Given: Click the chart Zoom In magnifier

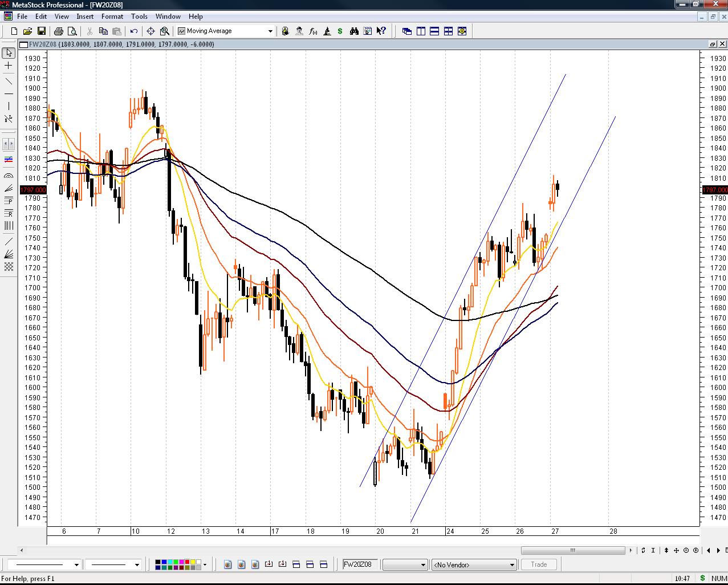Looking at the screenshot, I should pyautogui.click(x=696, y=550).
